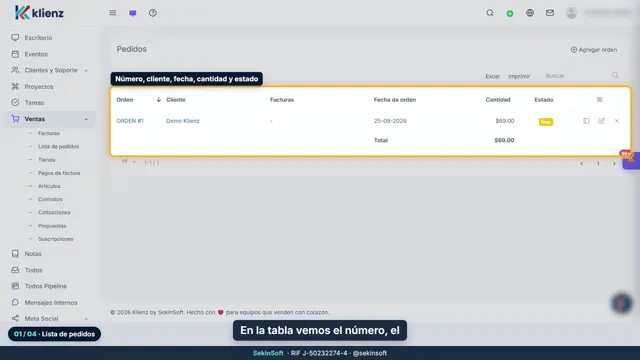
Task: Open Propuestas submenu item
Action: point(52,226)
